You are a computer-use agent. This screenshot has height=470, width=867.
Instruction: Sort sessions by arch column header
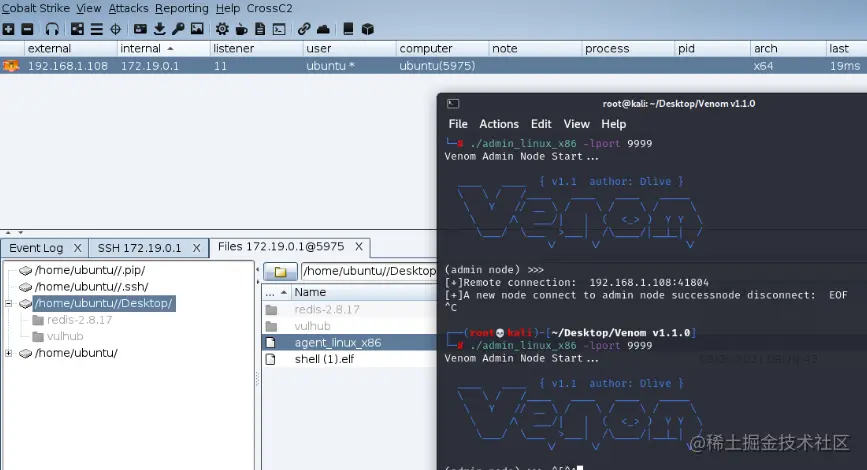tap(787, 49)
